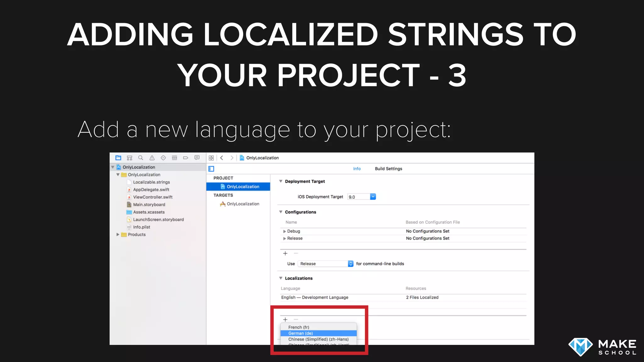Expand the Products folder

click(x=118, y=234)
